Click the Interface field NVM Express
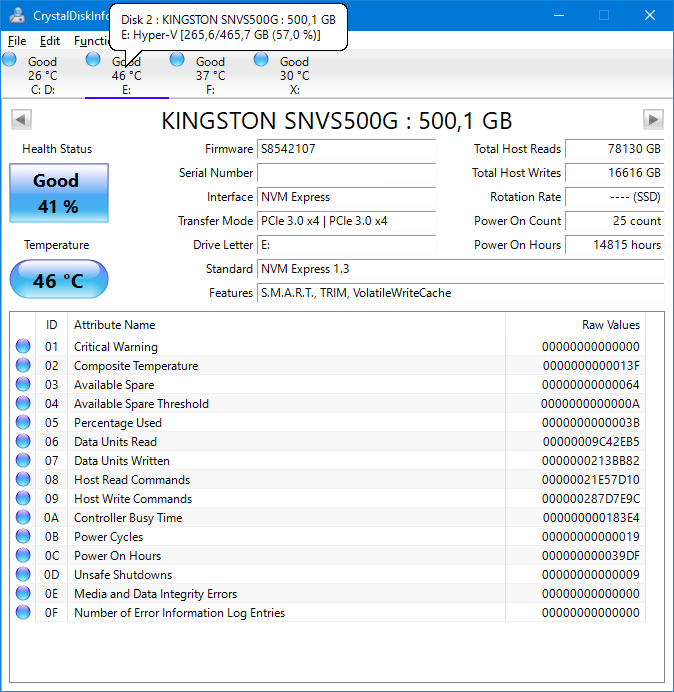The width and height of the screenshot is (674, 692). point(346,197)
